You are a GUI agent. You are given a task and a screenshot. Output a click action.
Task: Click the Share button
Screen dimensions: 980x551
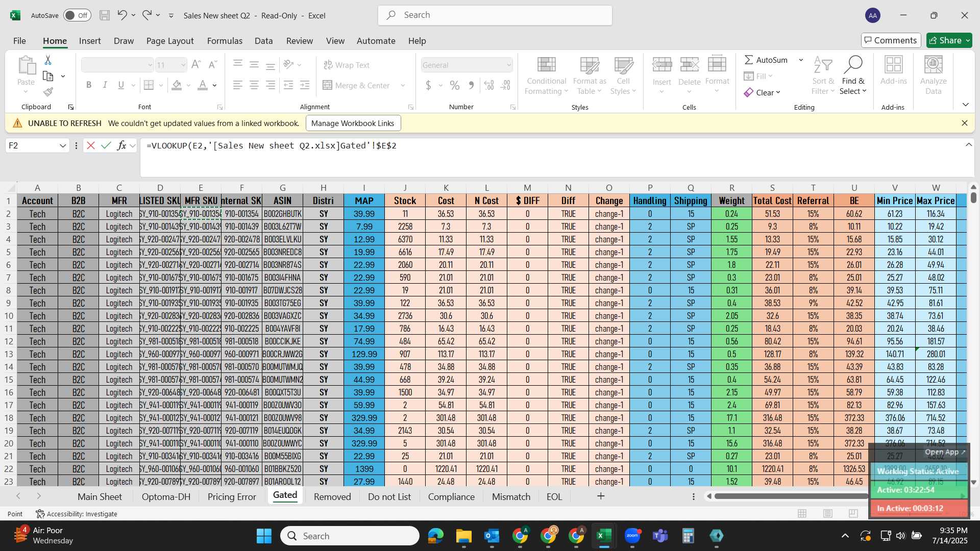[x=949, y=40]
